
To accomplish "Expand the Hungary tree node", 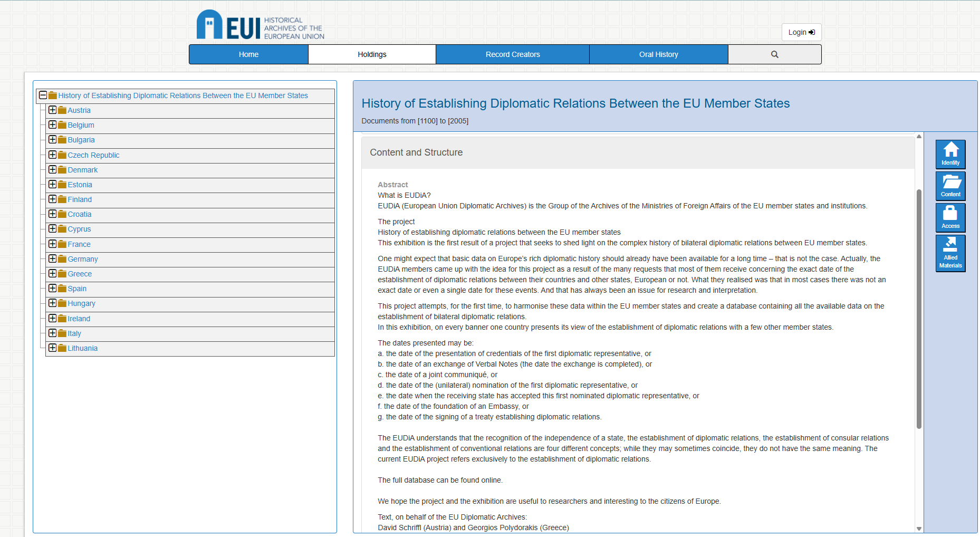I will pyautogui.click(x=52, y=303).
